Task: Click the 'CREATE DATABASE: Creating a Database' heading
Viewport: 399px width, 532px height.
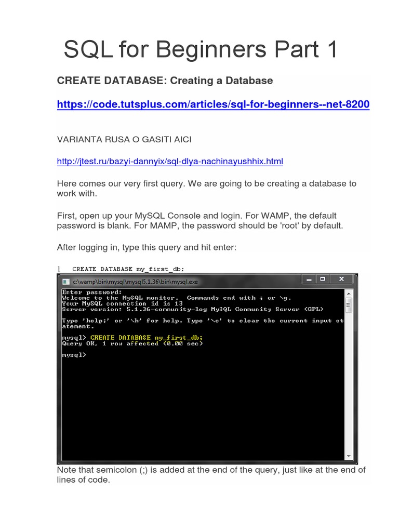Action: (165, 81)
